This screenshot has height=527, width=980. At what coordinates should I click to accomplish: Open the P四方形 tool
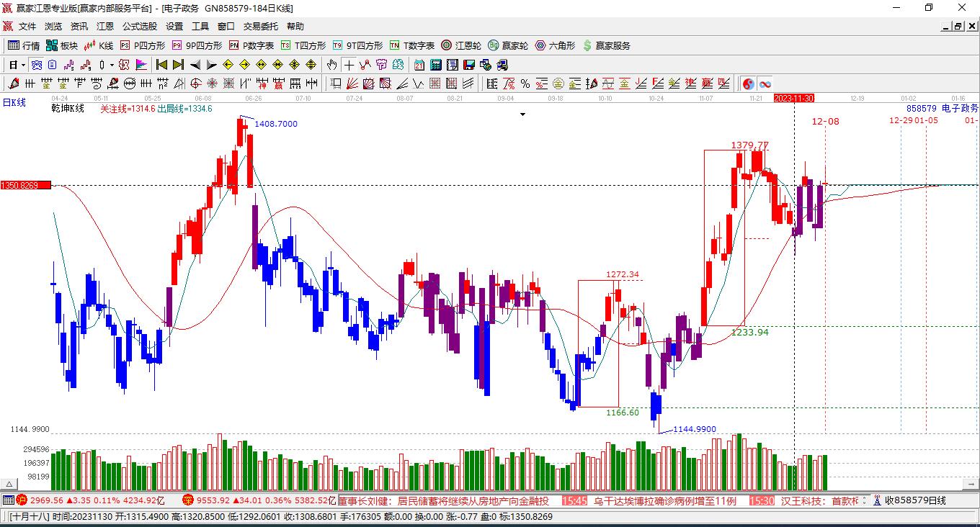[142, 45]
